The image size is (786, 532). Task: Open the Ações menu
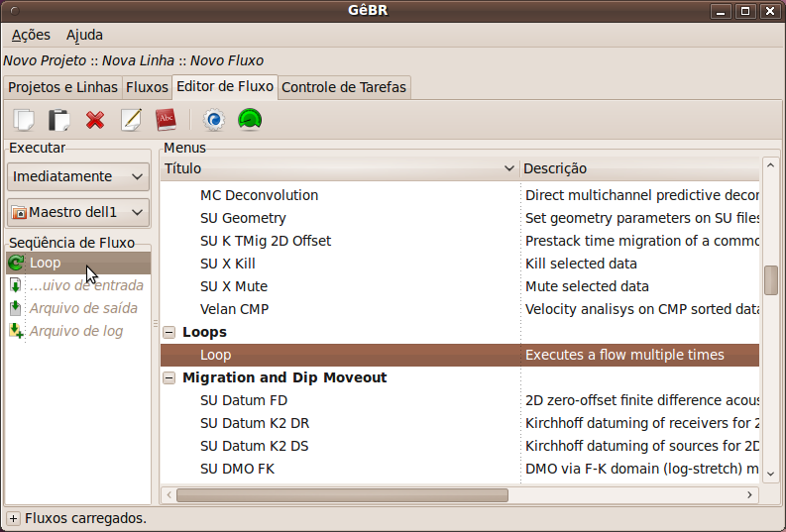pos(31,35)
